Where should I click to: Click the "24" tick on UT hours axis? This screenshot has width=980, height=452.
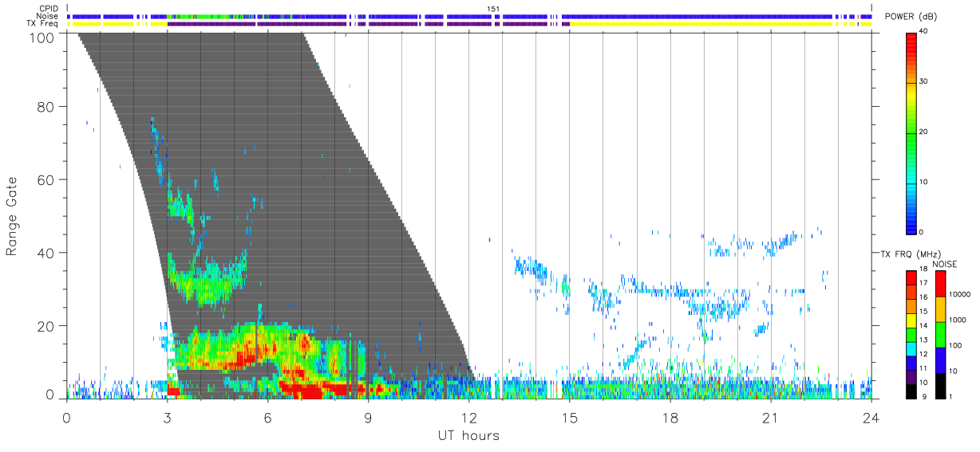pyautogui.click(x=871, y=417)
